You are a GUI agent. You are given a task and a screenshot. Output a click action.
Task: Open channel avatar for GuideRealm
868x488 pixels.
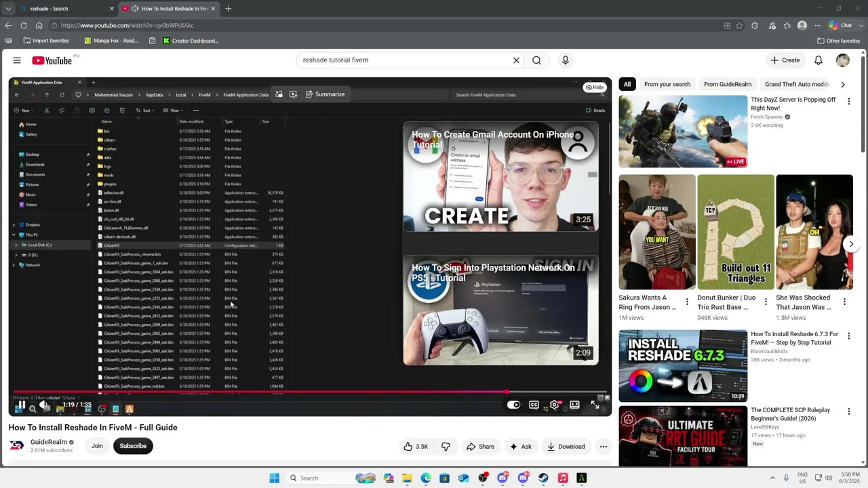(17, 445)
